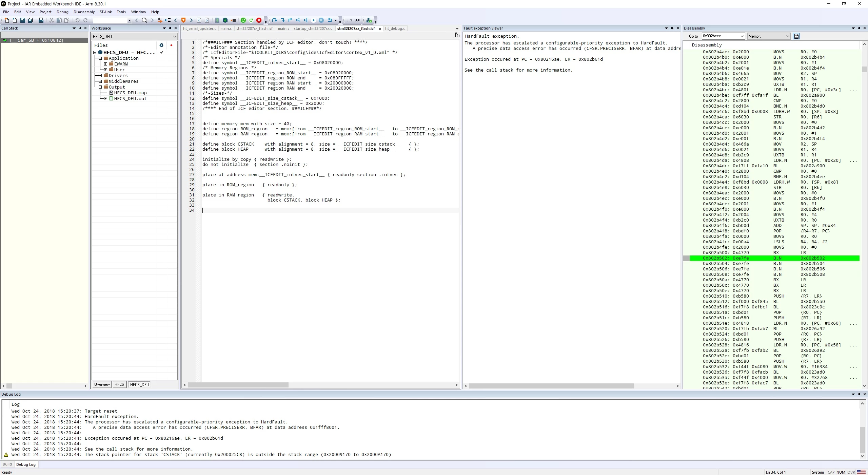Toggle mixed-mode button in Disassembly toolbar
The width and height of the screenshot is (868, 475).
(796, 36)
